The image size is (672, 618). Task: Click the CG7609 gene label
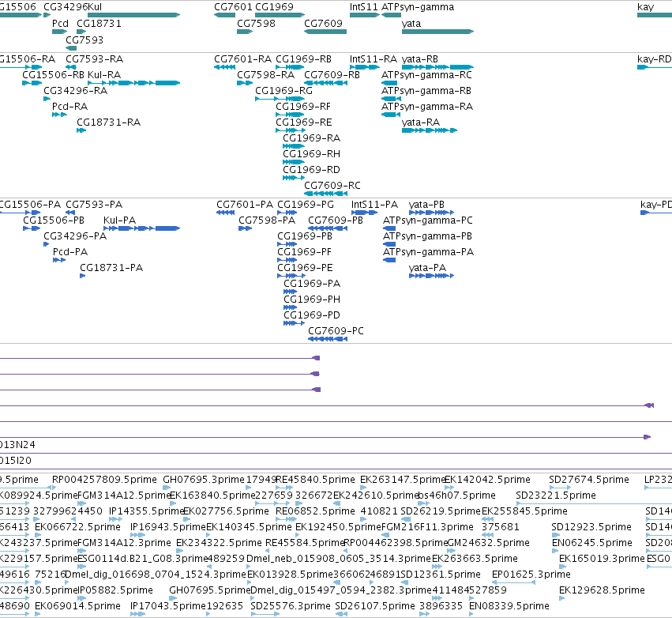tap(323, 24)
